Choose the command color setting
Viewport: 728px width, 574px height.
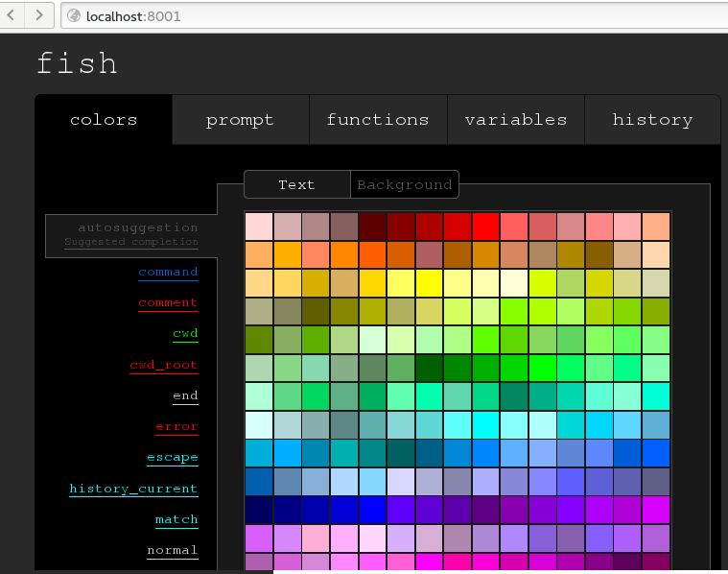[168, 273]
